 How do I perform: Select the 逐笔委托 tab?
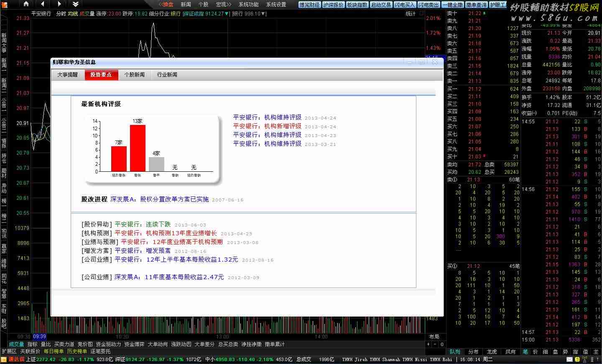pos(101,351)
